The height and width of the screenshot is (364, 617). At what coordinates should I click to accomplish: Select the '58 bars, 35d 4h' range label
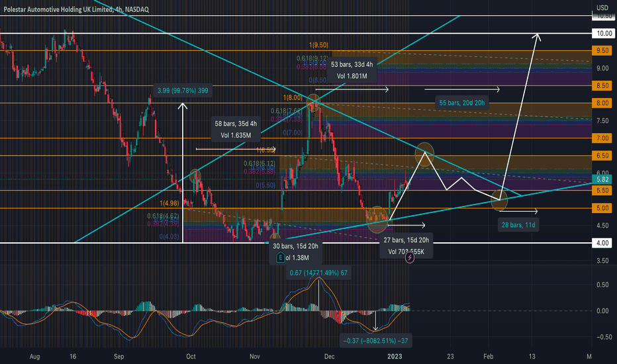tap(236, 130)
